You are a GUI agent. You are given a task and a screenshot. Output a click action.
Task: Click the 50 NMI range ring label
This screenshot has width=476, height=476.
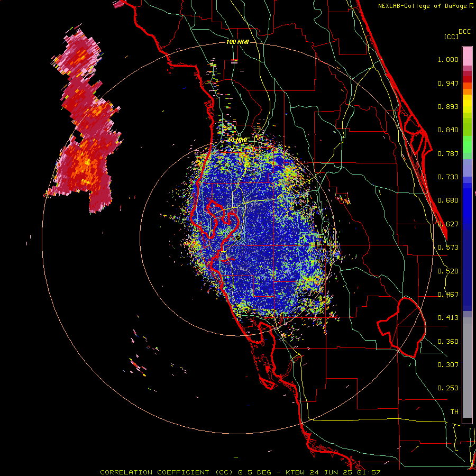237,140
